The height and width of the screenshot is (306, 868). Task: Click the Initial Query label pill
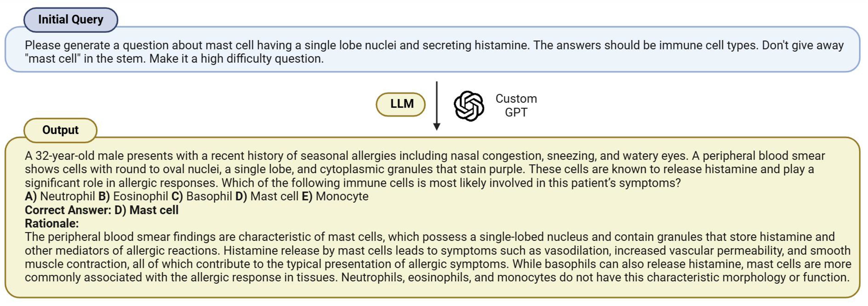pos(71,20)
